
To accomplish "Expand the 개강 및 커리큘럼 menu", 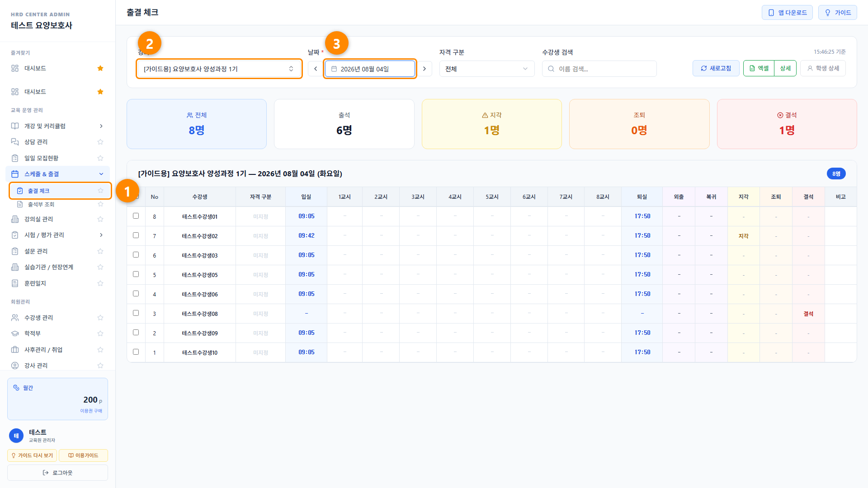I will (x=58, y=126).
